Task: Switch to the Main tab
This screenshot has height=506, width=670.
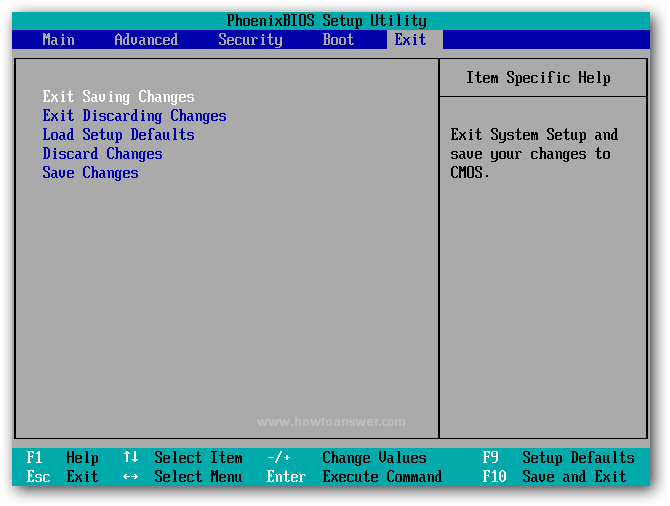Action: (x=58, y=40)
